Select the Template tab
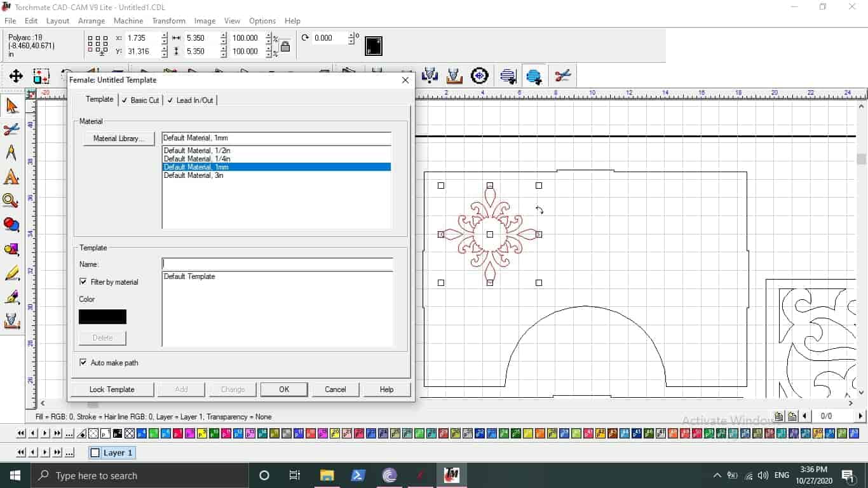Image resolution: width=868 pixels, height=488 pixels. point(100,99)
